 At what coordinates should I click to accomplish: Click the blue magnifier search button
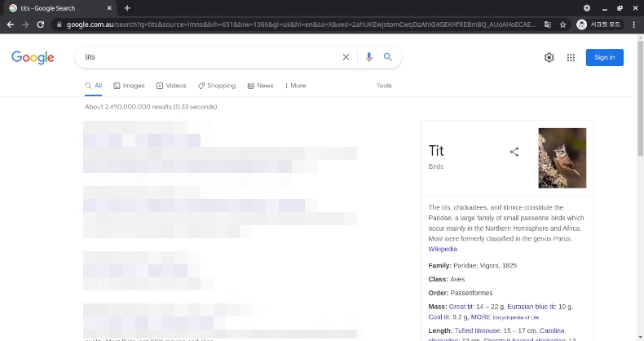click(x=387, y=56)
